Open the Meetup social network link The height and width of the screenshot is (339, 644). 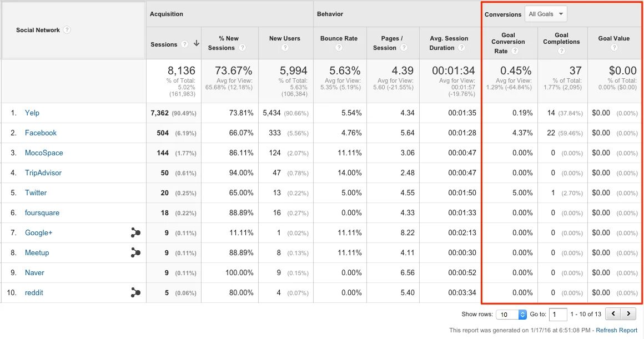coord(37,253)
